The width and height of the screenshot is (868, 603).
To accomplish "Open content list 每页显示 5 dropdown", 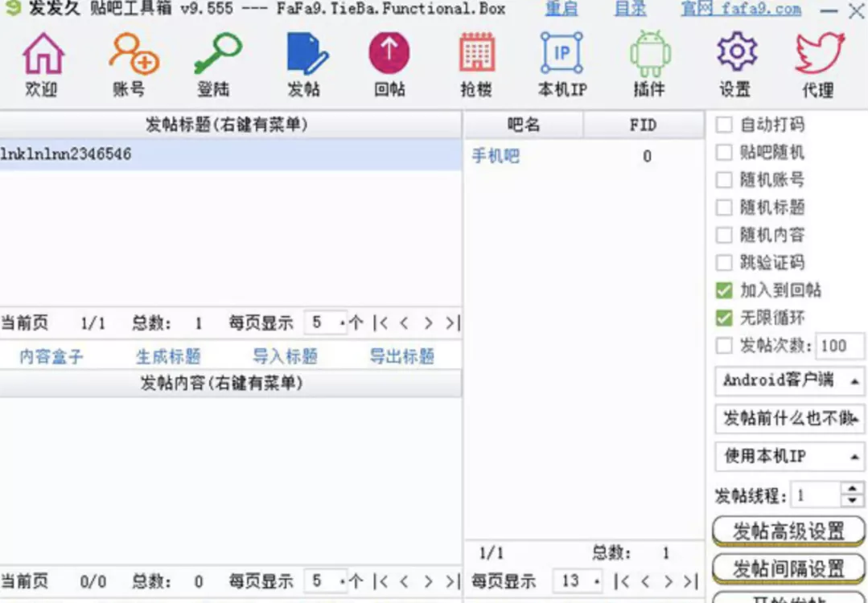I will [326, 581].
